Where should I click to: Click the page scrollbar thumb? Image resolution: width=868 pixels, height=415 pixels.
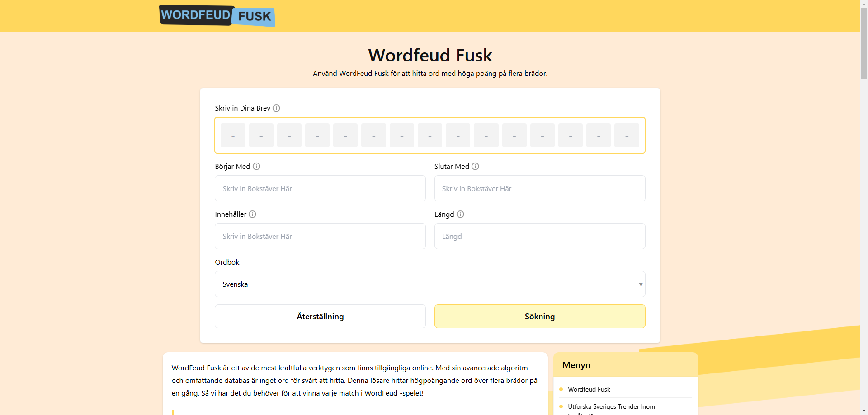click(864, 43)
